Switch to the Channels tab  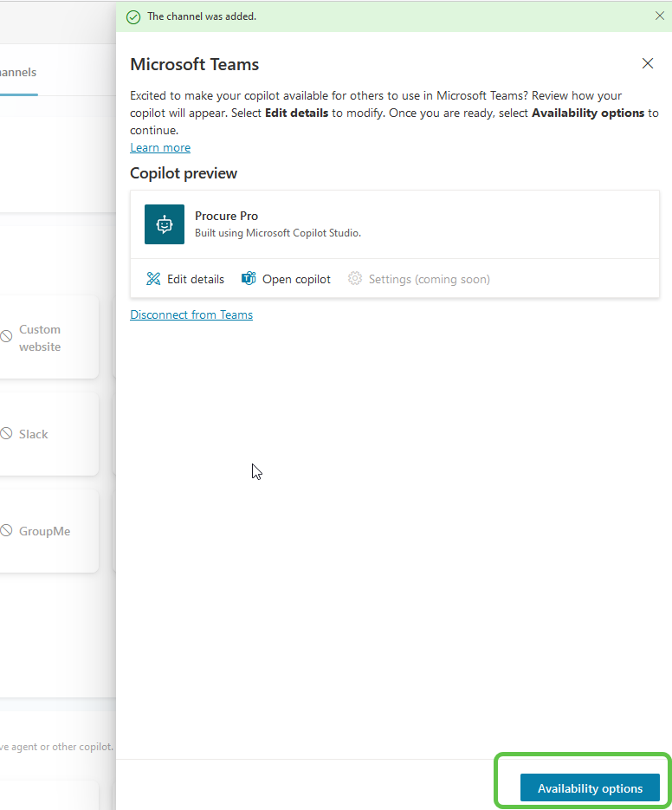click(x=17, y=73)
